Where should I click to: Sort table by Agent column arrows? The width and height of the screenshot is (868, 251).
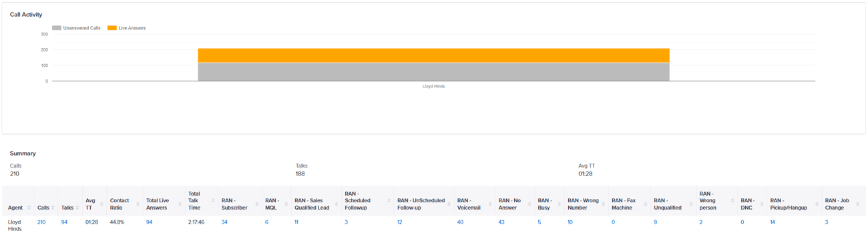tap(29, 208)
